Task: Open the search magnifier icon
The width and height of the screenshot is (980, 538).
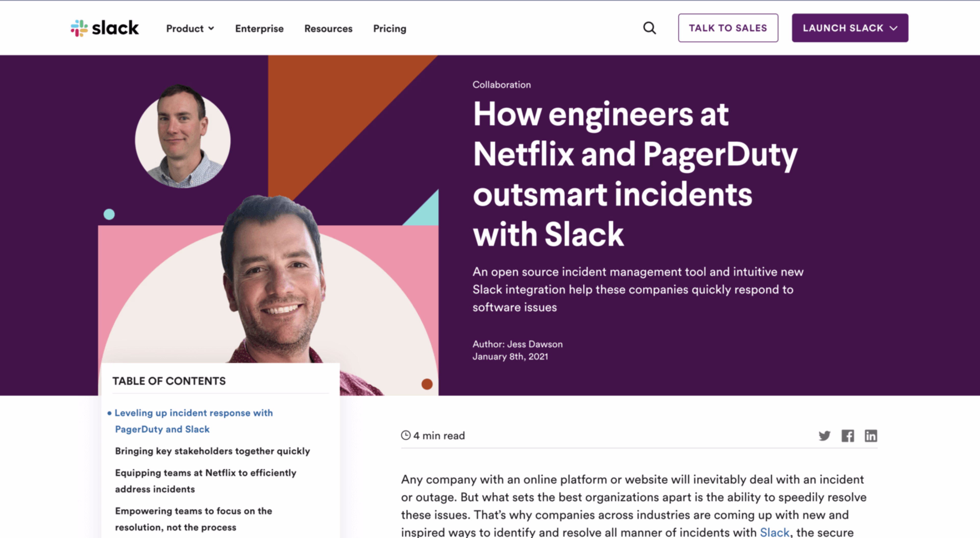Action: (650, 28)
